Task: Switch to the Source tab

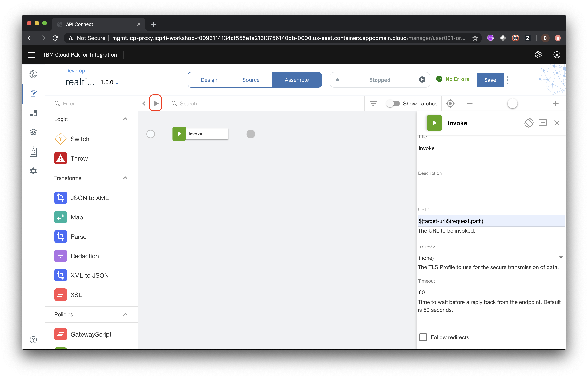Action: [x=251, y=80]
